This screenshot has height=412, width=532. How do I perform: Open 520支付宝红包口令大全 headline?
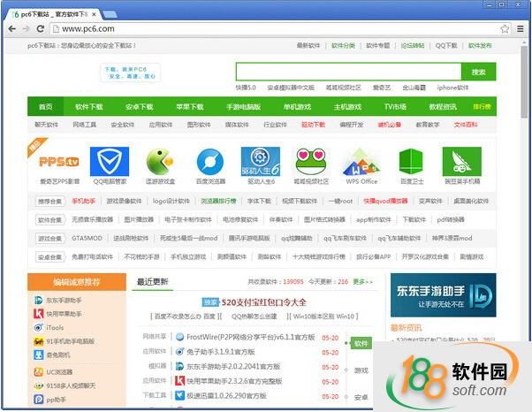[x=263, y=302]
